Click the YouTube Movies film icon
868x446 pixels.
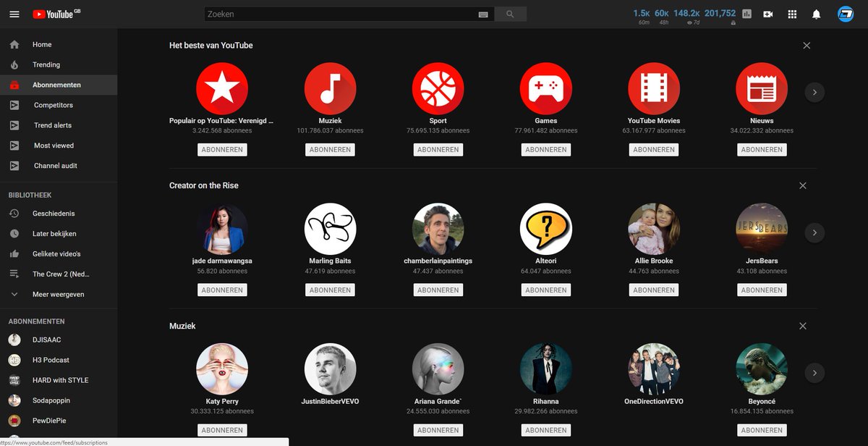pos(654,88)
